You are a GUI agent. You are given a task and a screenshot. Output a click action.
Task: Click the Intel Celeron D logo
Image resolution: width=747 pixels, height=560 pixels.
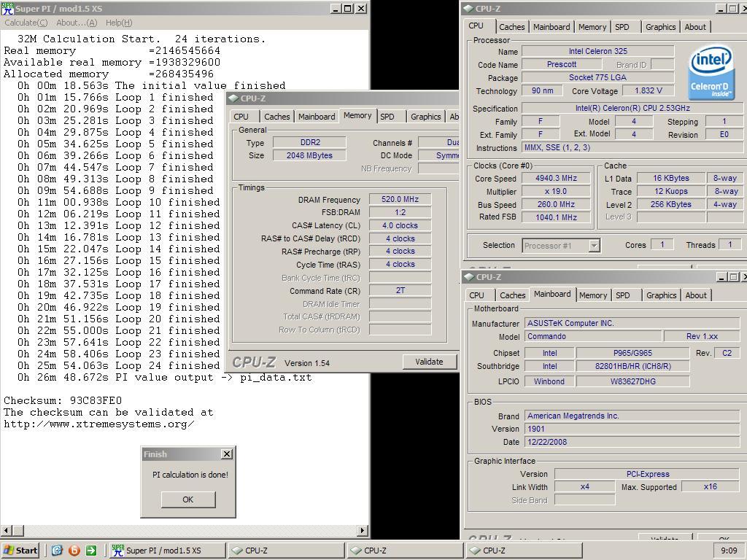[711, 72]
